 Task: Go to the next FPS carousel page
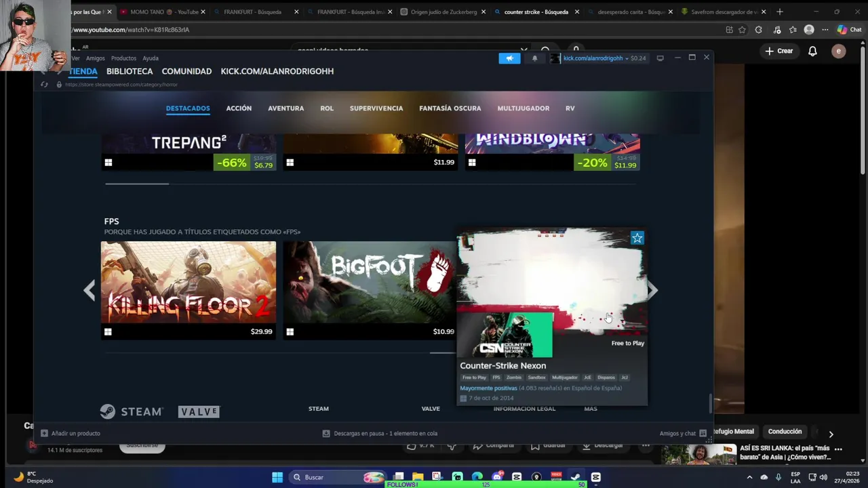652,291
